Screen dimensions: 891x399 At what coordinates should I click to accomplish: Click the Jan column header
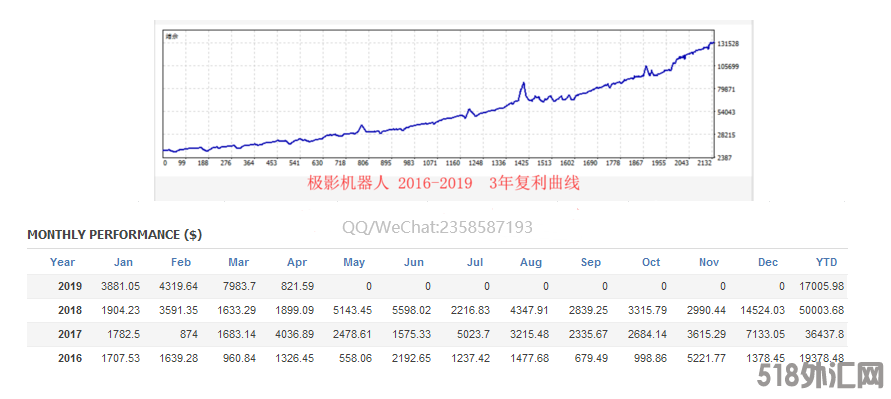pyautogui.click(x=123, y=262)
